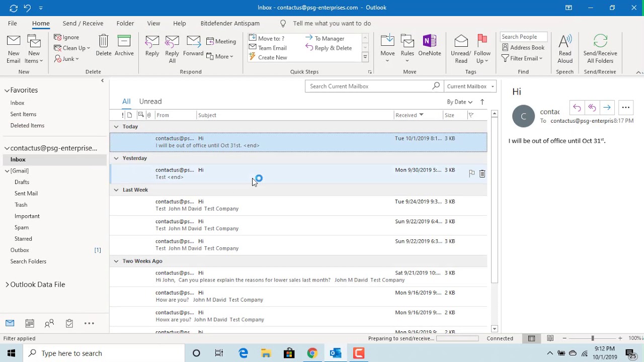The height and width of the screenshot is (362, 644).
Task: Apply the Move to: ? quick step
Action: tap(267, 38)
